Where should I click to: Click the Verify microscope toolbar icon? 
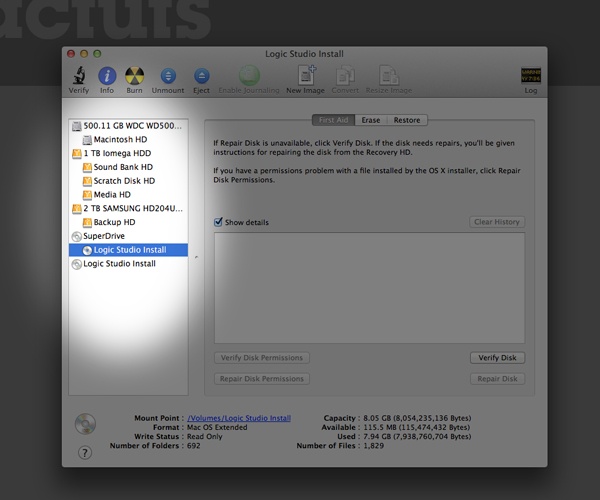(x=79, y=76)
